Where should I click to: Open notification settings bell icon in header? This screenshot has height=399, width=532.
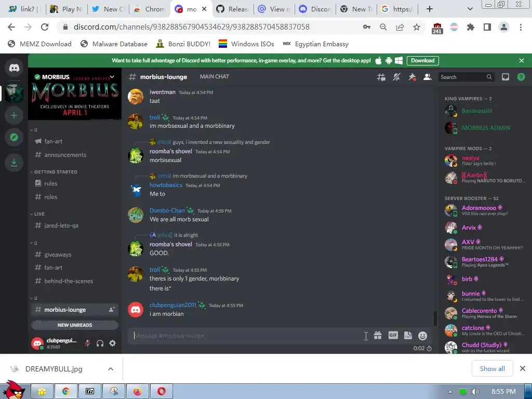point(396,77)
